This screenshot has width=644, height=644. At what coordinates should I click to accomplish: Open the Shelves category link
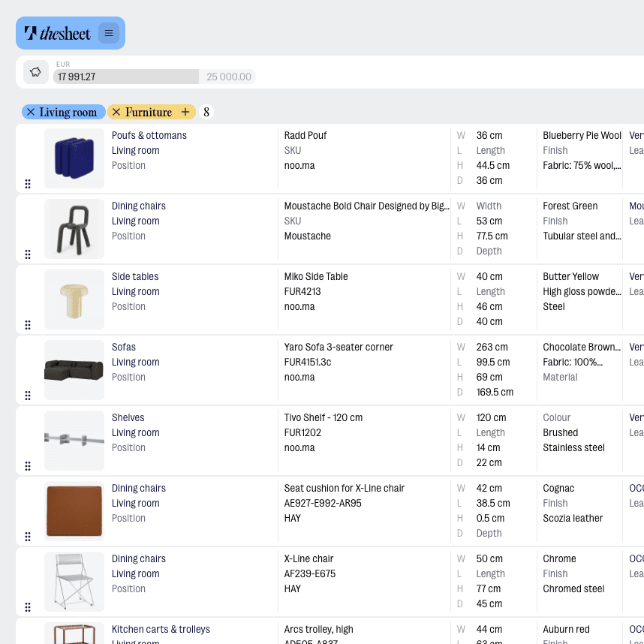pos(128,418)
